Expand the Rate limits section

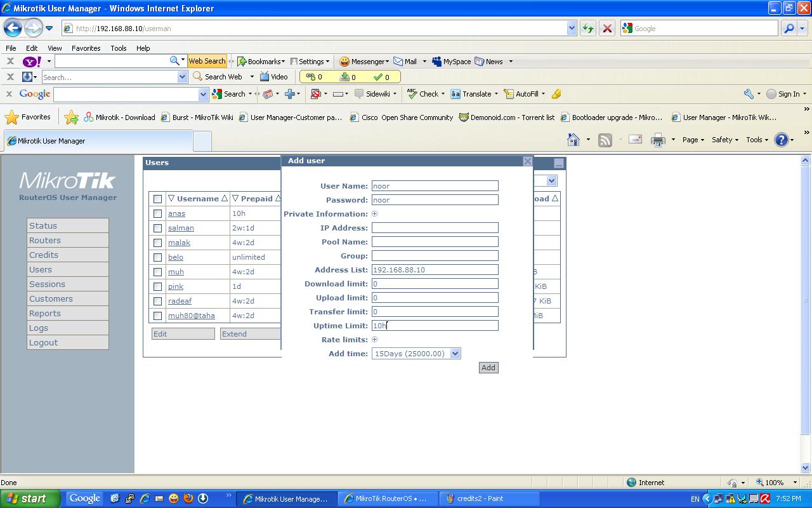coord(374,340)
